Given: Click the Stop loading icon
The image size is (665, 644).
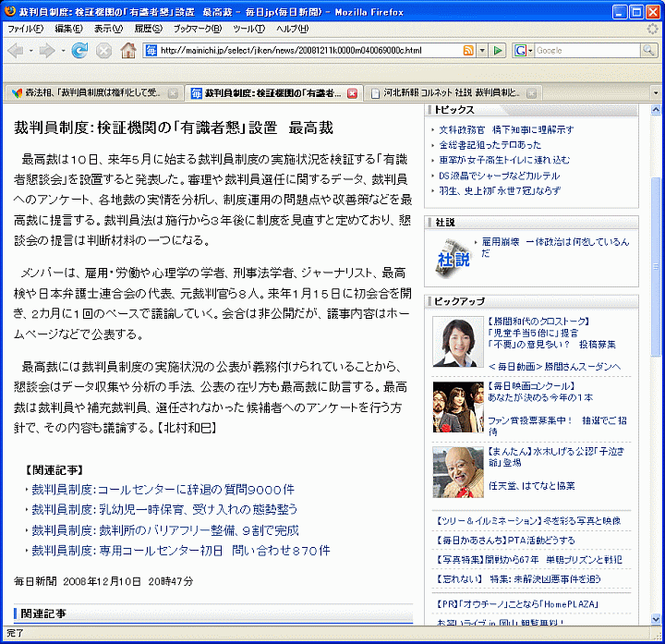Looking at the screenshot, I should 103,50.
